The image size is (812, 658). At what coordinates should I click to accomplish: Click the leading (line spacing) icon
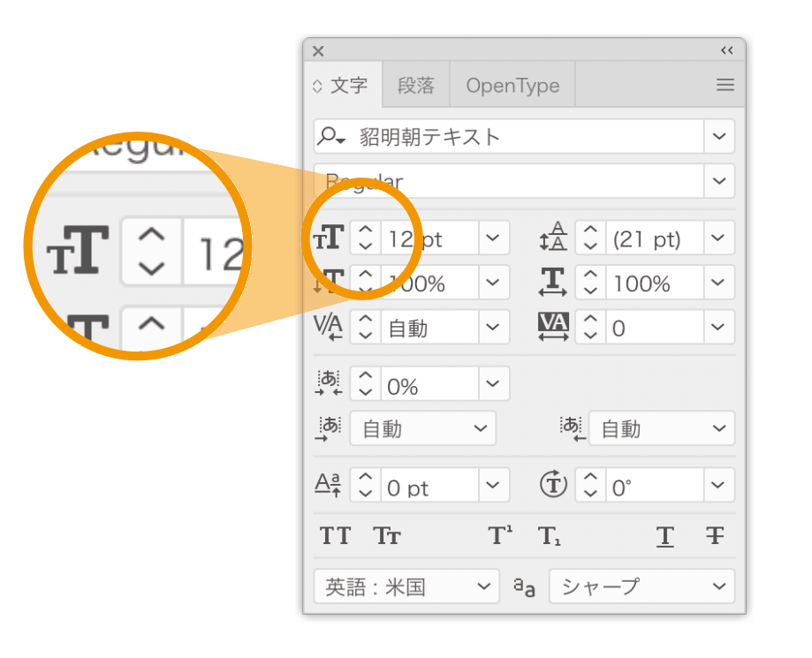tap(553, 237)
